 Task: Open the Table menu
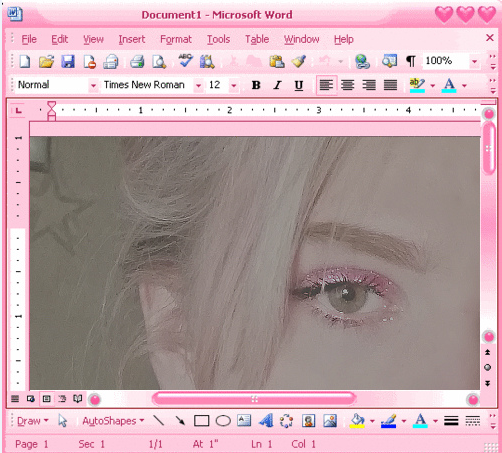(x=257, y=39)
